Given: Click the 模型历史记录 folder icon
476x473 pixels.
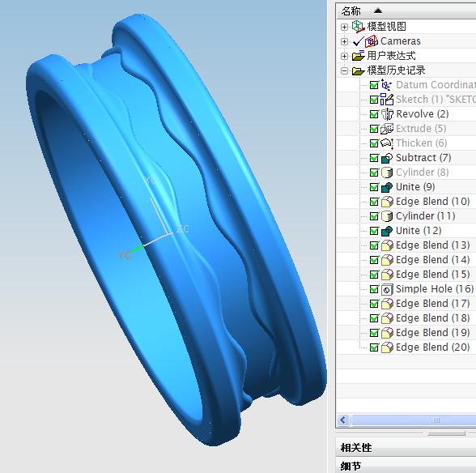Looking at the screenshot, I should click(358, 70).
